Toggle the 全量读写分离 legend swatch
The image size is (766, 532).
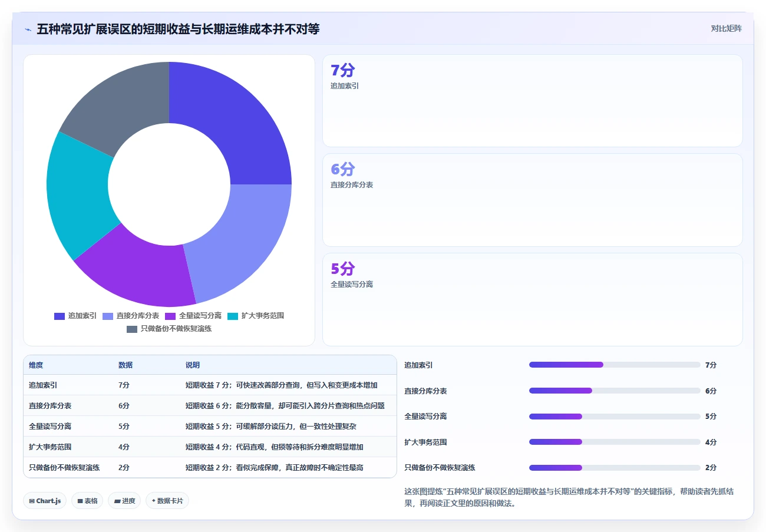click(x=170, y=316)
